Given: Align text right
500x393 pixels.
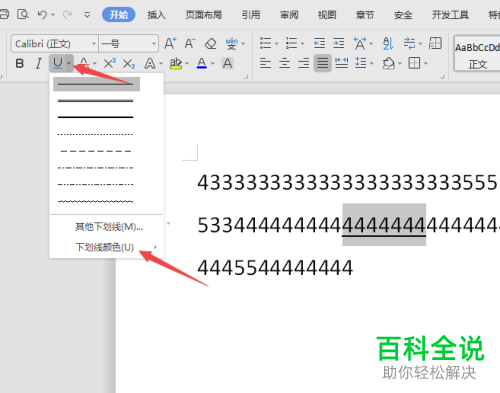Looking at the screenshot, I should (x=304, y=63).
